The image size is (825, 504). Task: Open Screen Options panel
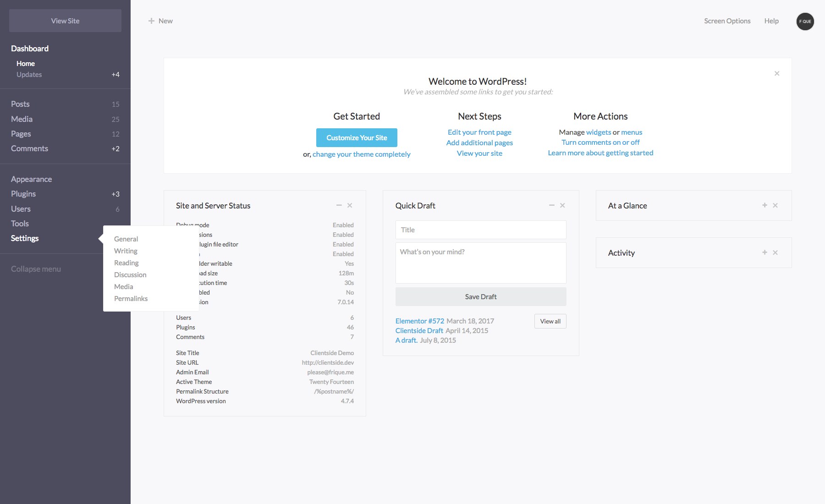pos(727,21)
